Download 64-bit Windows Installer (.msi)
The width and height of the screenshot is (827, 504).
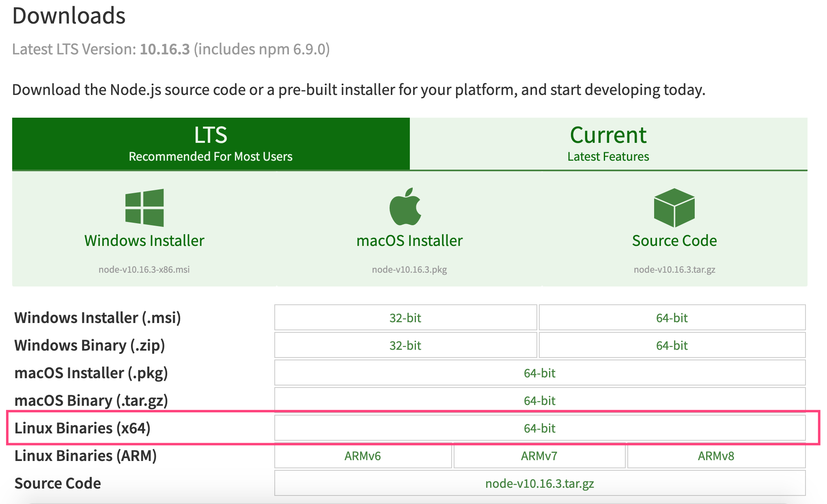(x=672, y=318)
